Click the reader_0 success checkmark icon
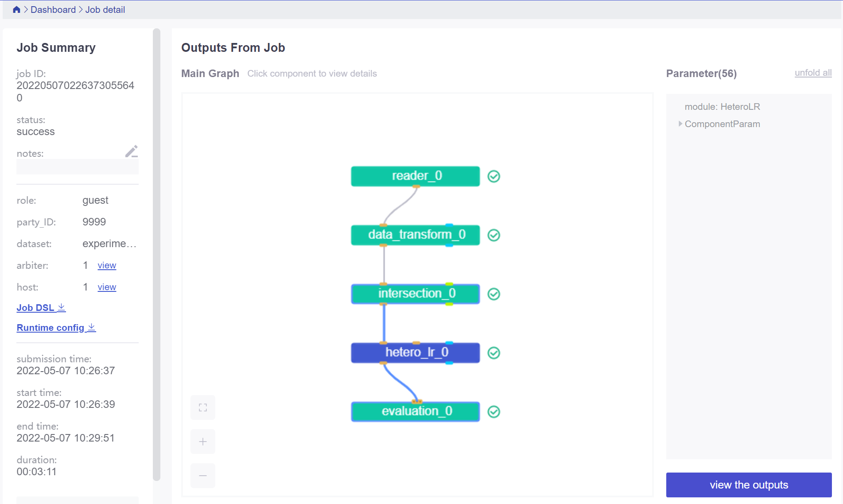 (494, 176)
